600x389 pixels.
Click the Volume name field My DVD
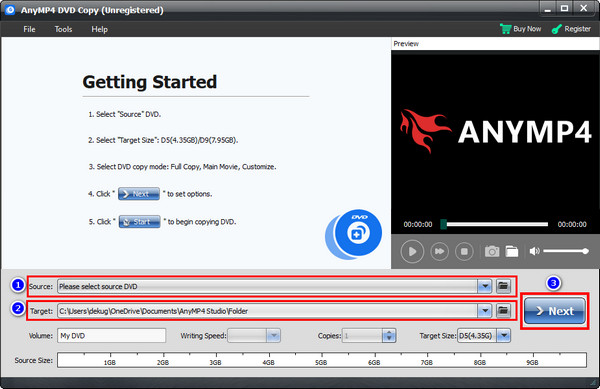[x=111, y=335]
